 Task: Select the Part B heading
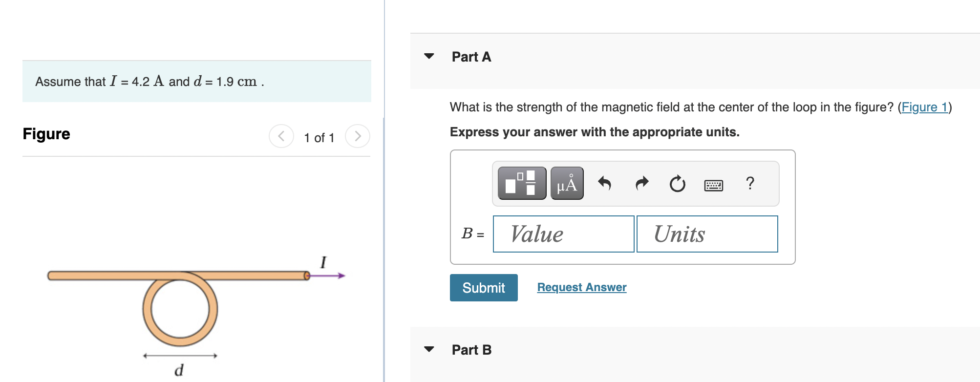point(471,350)
